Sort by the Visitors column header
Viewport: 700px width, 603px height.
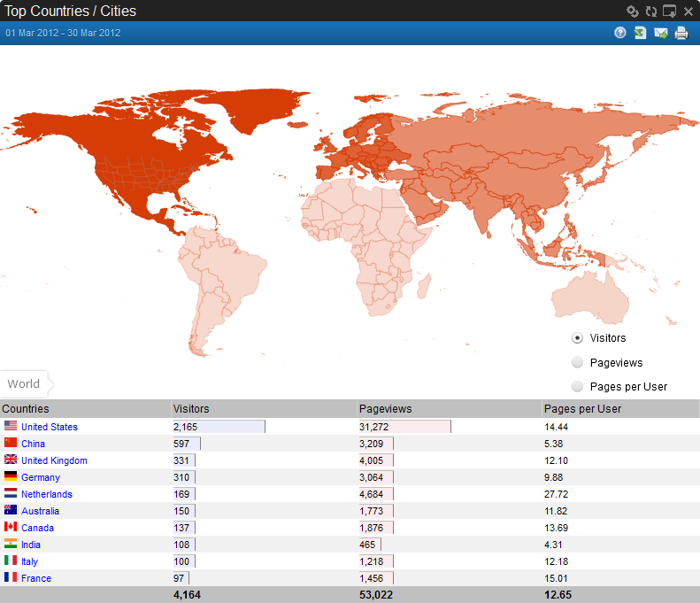tap(191, 409)
